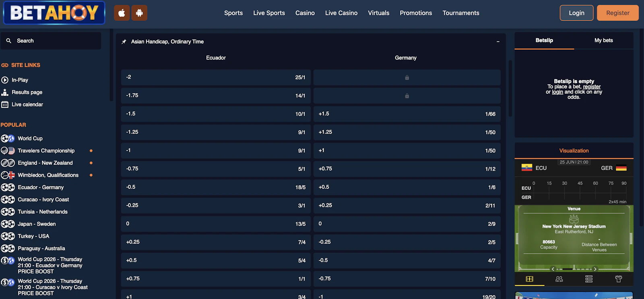Click the register link in the betslip

tap(592, 87)
